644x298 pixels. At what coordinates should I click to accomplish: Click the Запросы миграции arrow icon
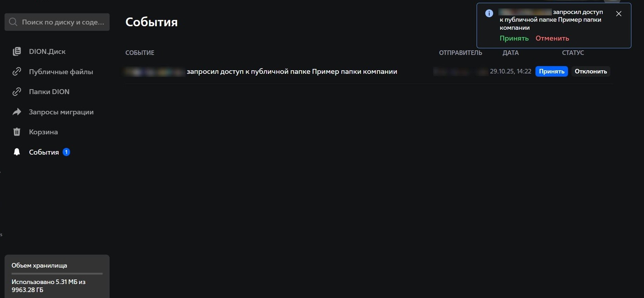coord(17,112)
